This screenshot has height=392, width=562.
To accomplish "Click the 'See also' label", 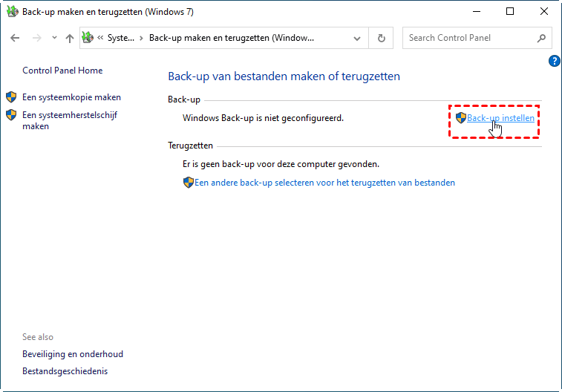I will [38, 337].
